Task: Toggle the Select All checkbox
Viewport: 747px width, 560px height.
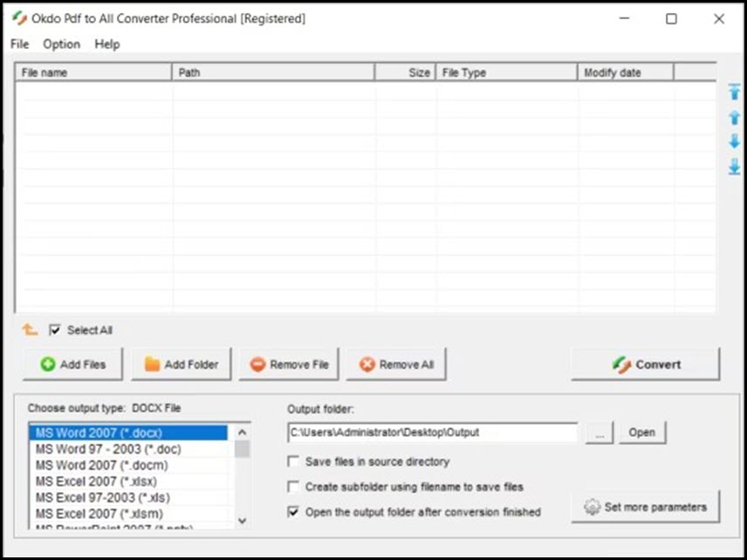Action: pos(55,330)
